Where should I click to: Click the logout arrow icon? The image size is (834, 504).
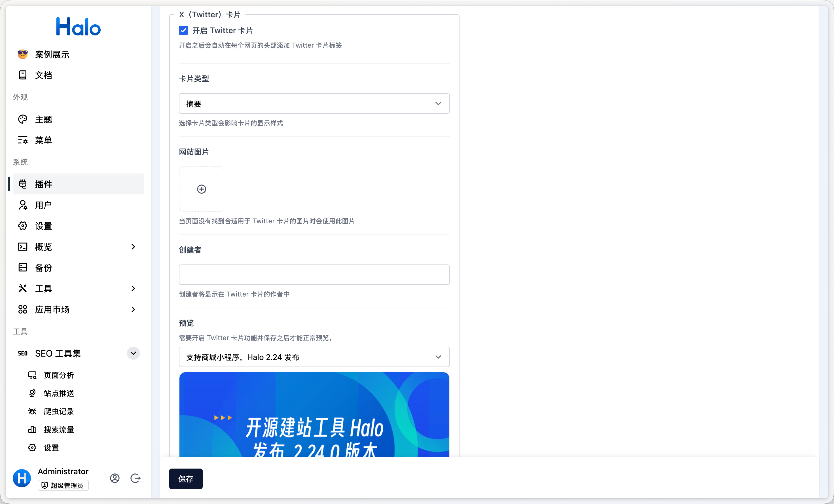tap(136, 478)
